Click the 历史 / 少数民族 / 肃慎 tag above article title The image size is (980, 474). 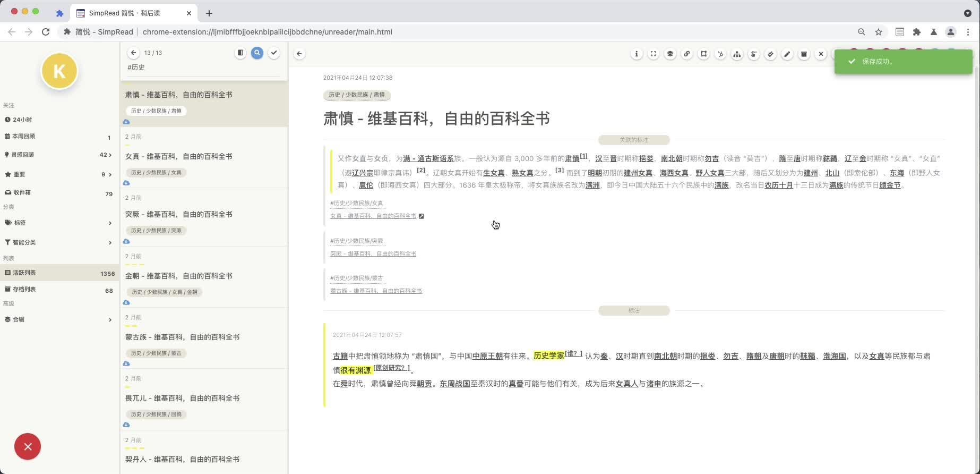click(x=357, y=95)
